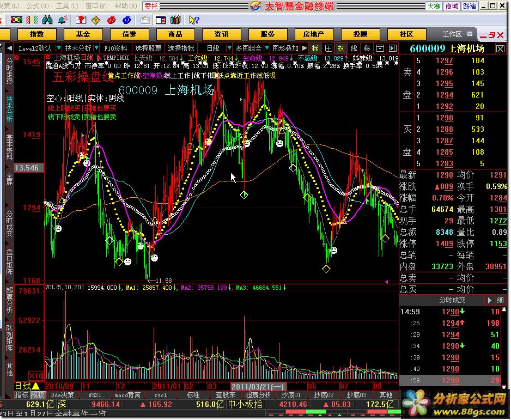Click the 基金 yellow button
This screenshot has height=420, width=511.
(x=83, y=34)
